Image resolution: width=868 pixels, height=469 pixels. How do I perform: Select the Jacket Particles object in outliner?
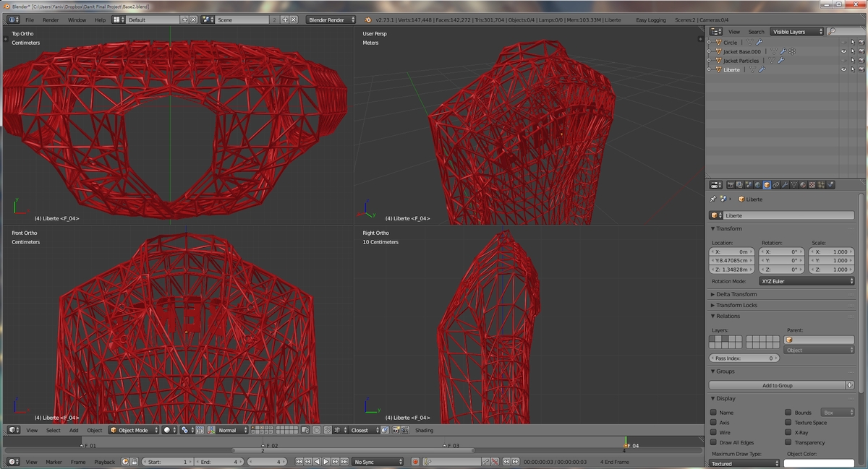click(x=741, y=61)
